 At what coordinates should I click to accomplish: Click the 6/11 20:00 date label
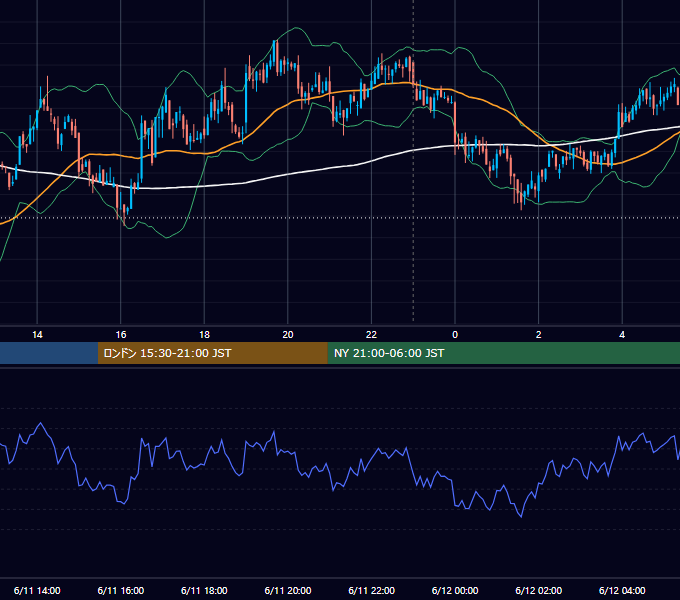click(288, 590)
